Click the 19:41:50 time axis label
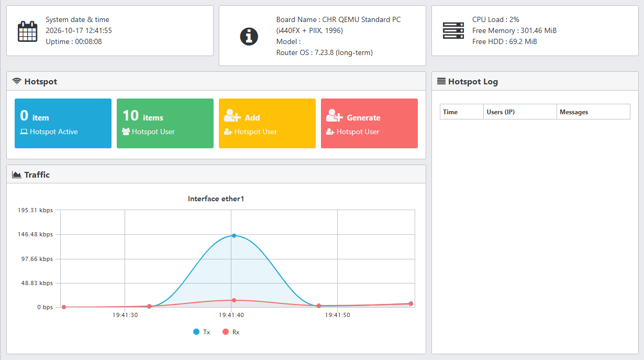The image size is (644, 360). [338, 315]
